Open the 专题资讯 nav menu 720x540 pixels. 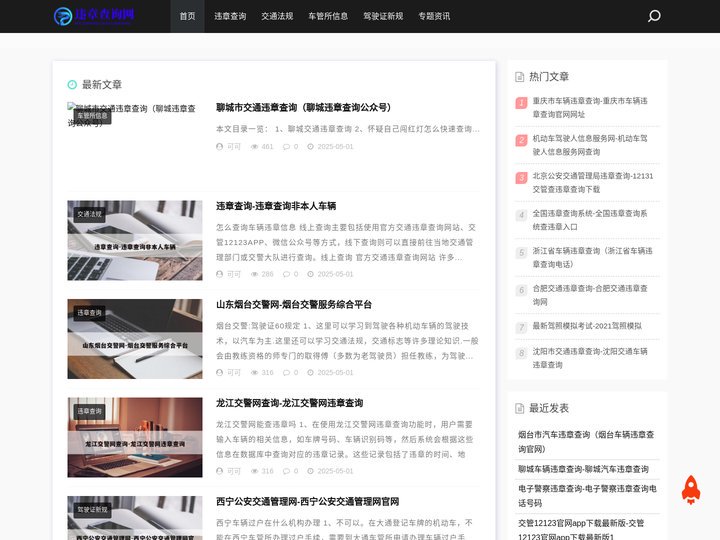click(x=434, y=16)
